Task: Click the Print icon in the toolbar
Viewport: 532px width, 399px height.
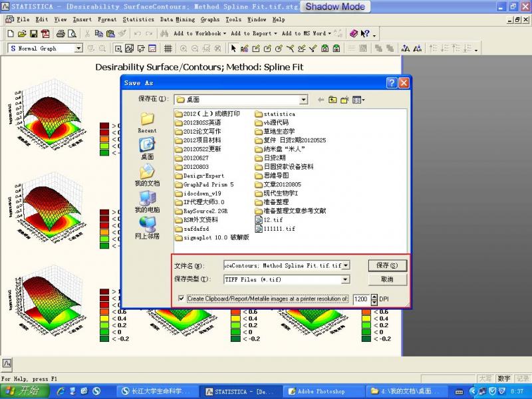Action: [x=61, y=33]
